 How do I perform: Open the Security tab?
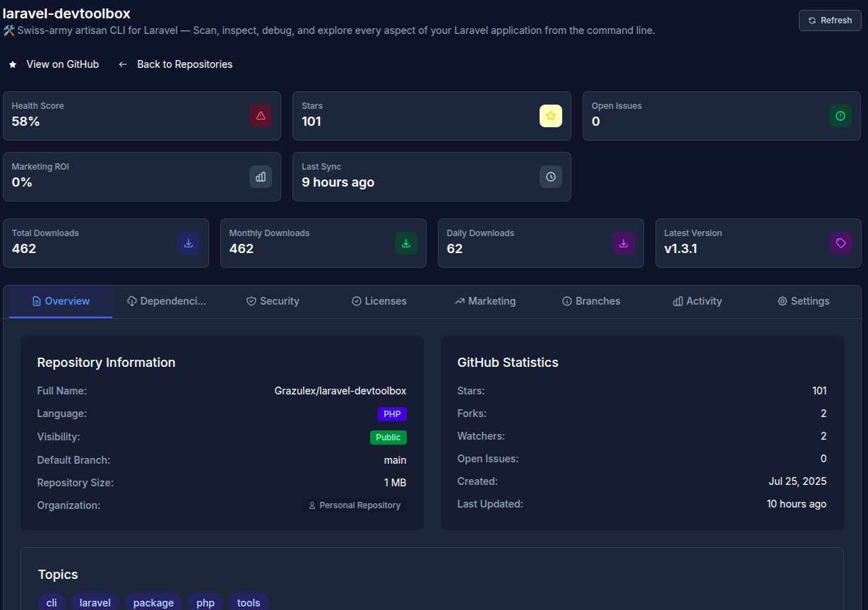pyautogui.click(x=273, y=301)
